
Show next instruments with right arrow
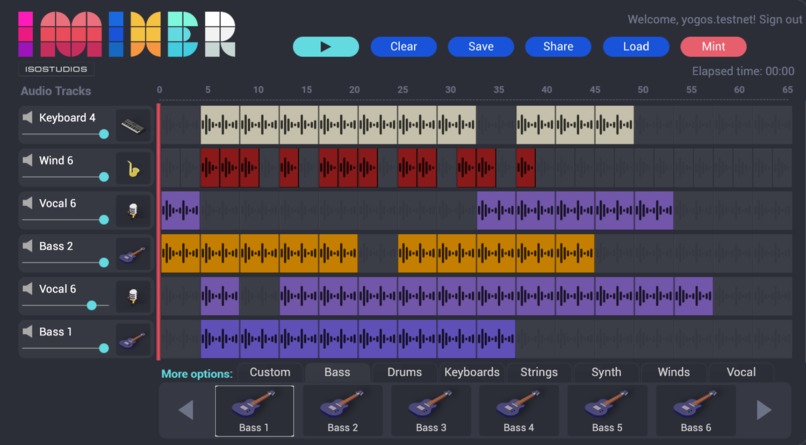764,410
